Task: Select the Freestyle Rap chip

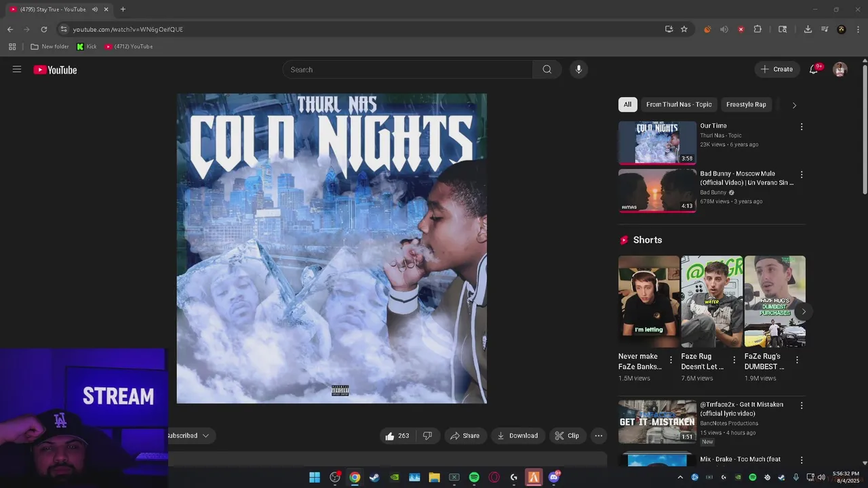Action: point(746,104)
